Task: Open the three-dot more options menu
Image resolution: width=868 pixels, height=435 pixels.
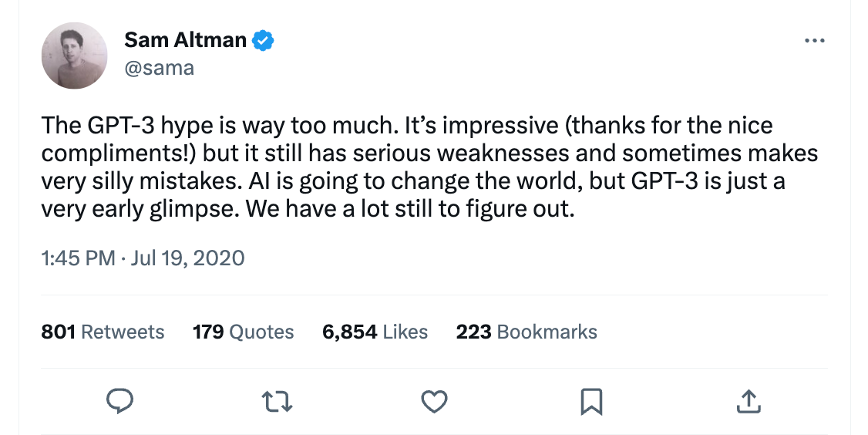Action: pos(814,41)
